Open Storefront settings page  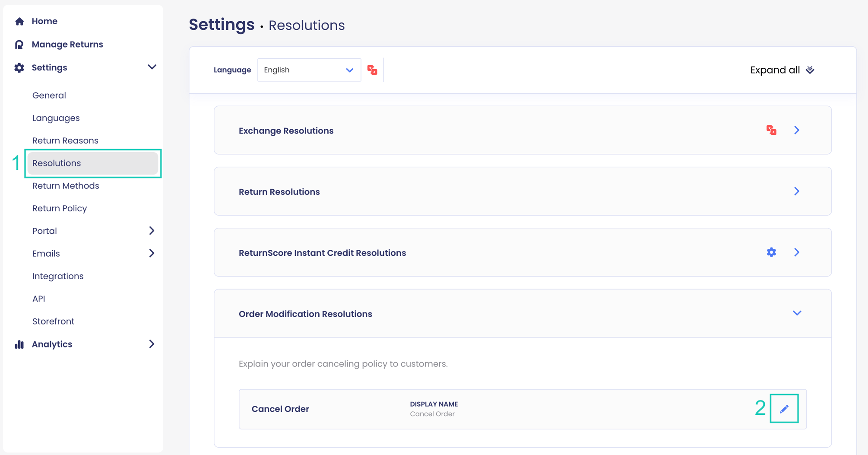click(x=54, y=321)
